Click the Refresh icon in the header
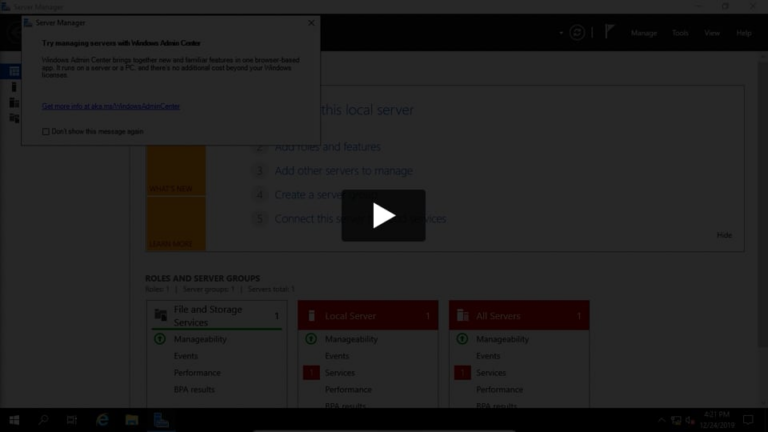The height and width of the screenshot is (432, 768). click(577, 33)
